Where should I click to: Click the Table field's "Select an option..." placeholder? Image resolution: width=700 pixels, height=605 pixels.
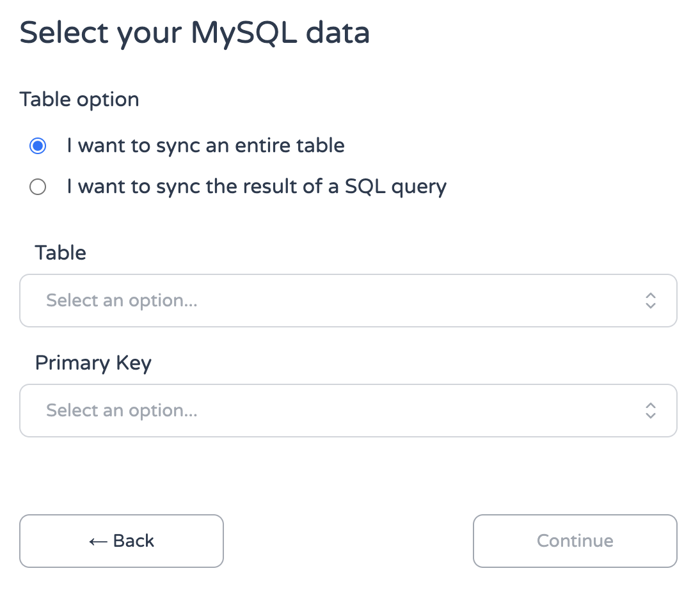pyautogui.click(x=122, y=301)
